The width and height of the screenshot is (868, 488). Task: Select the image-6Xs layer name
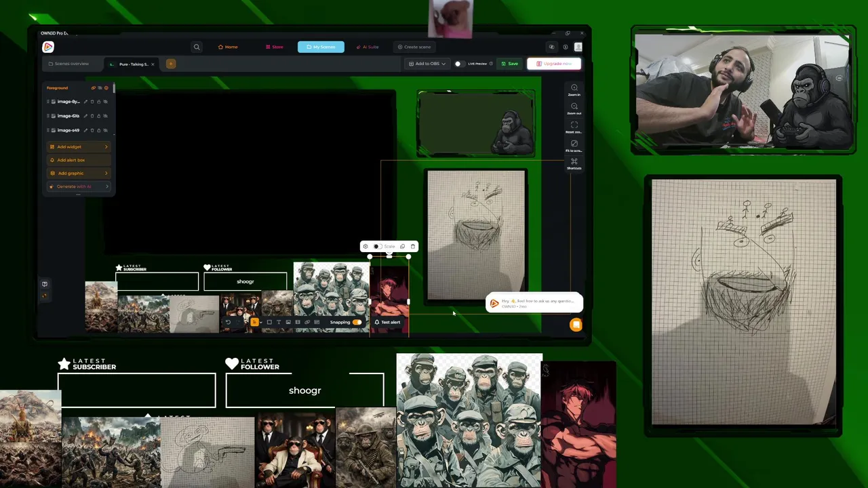68,116
